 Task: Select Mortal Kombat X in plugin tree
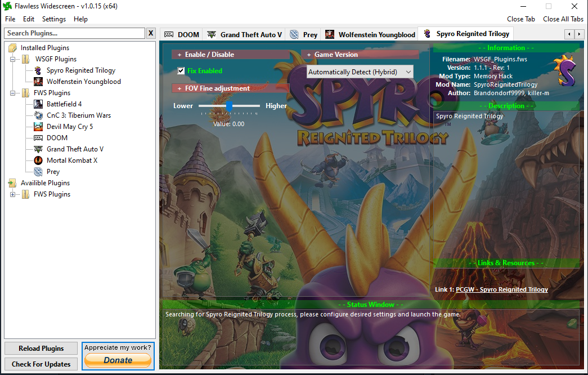(x=72, y=160)
